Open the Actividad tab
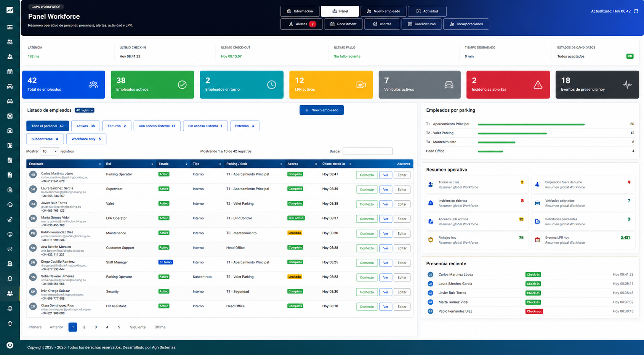644x355 pixels. pyautogui.click(x=427, y=11)
